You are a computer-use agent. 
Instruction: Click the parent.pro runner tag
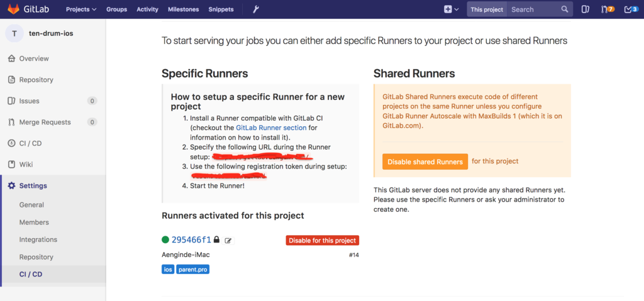(193, 270)
